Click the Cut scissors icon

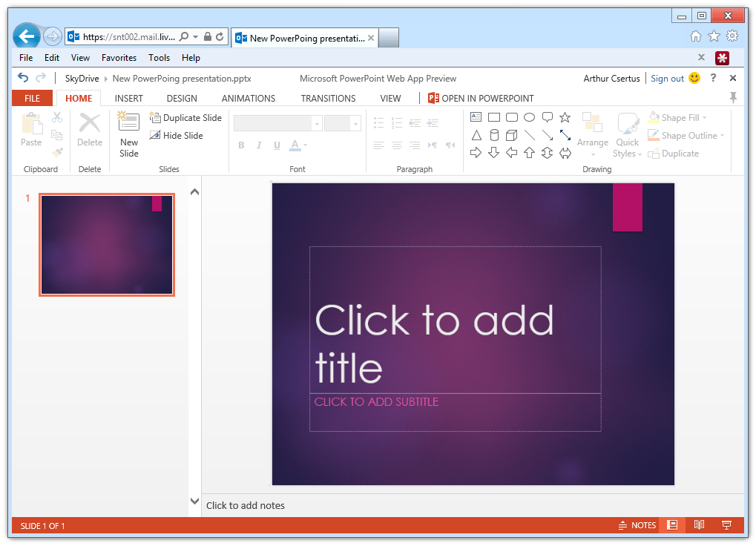pyautogui.click(x=57, y=117)
